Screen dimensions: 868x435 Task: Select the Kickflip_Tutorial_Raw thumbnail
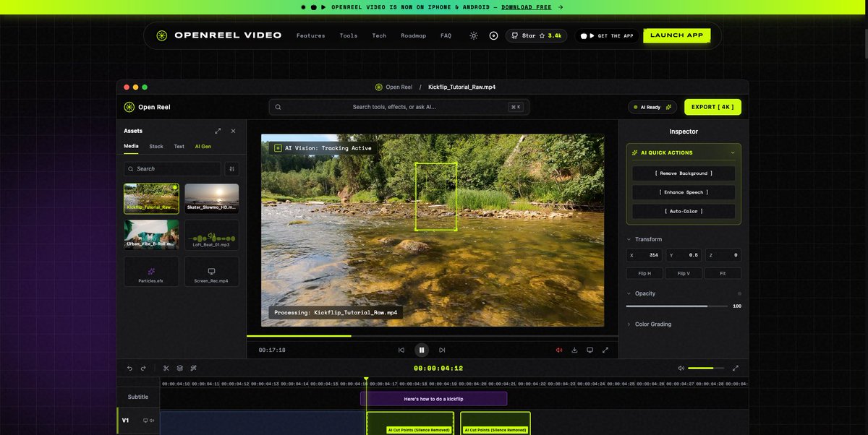coord(151,198)
